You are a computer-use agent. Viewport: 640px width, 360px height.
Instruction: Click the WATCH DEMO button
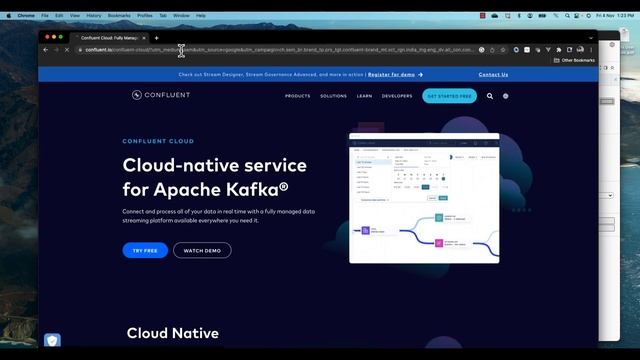[x=202, y=250]
